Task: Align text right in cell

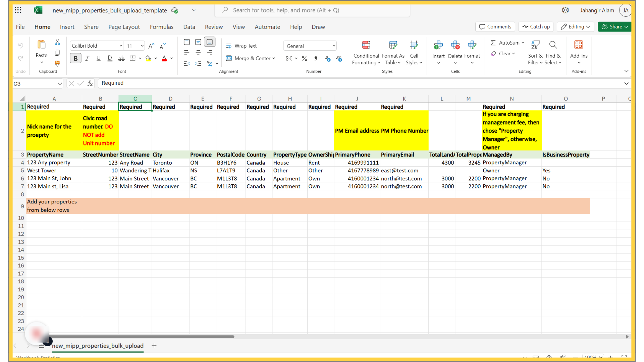Action: point(210,53)
